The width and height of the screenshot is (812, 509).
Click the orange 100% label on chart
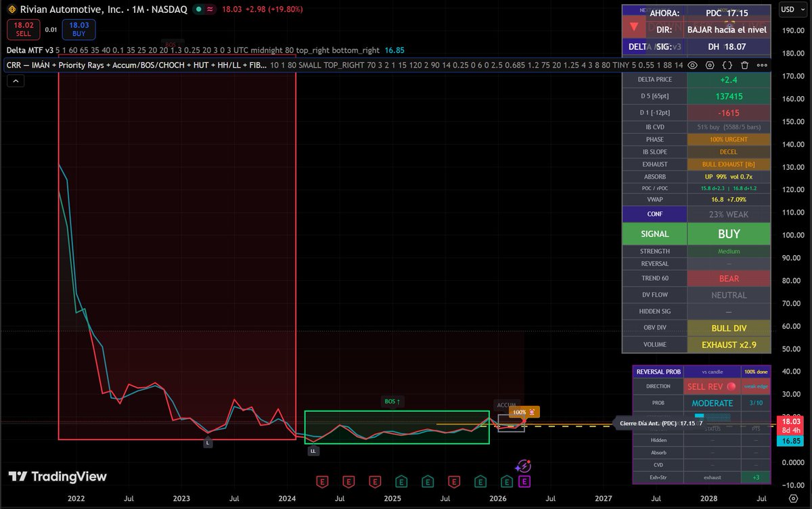(x=524, y=412)
